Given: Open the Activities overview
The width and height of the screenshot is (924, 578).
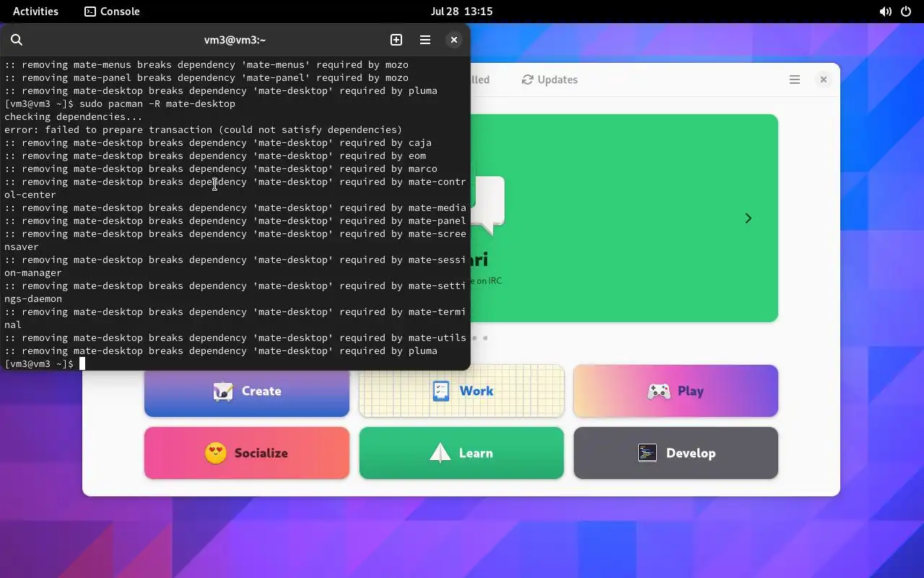Looking at the screenshot, I should coord(35,11).
